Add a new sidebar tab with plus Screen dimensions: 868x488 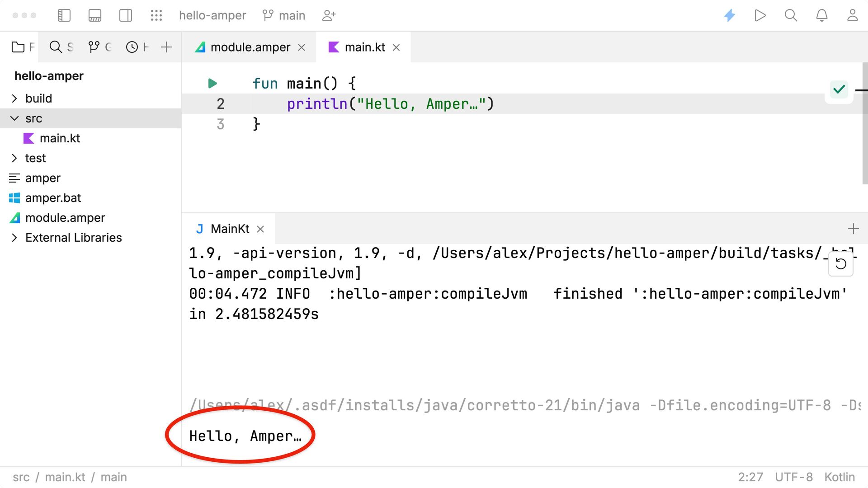point(166,47)
